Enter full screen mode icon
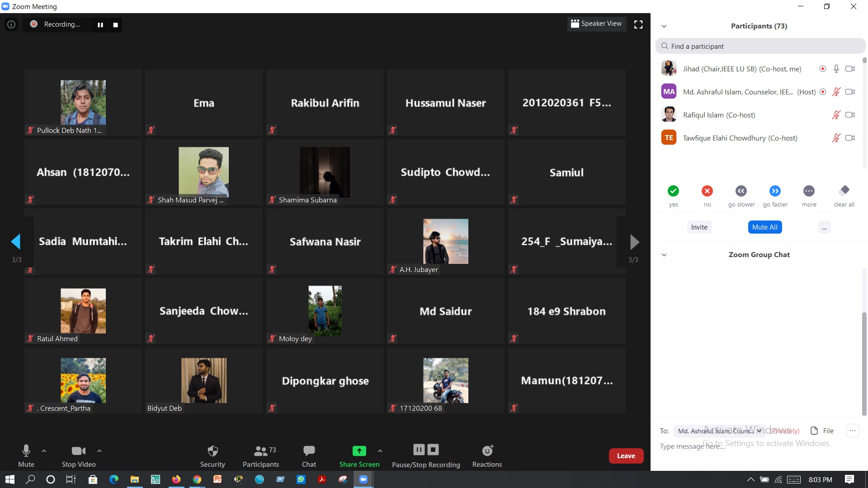The height and width of the screenshot is (488, 868). (x=638, y=24)
